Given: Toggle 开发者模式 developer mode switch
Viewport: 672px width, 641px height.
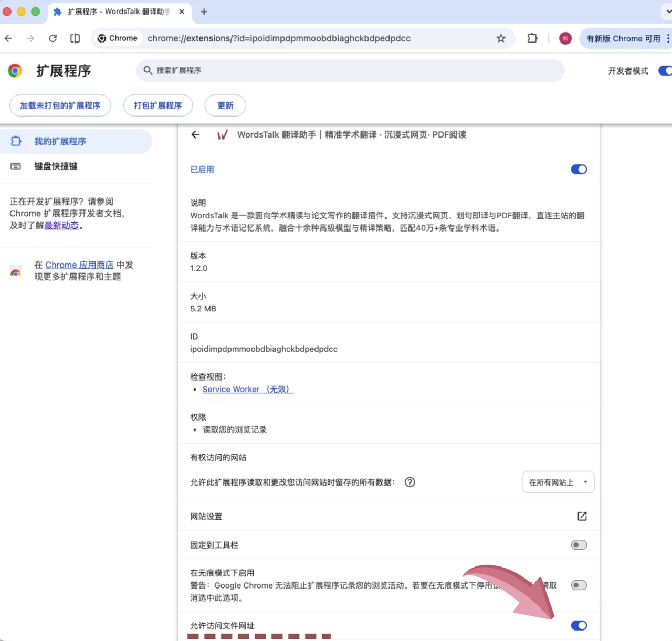Looking at the screenshot, I should (x=665, y=71).
